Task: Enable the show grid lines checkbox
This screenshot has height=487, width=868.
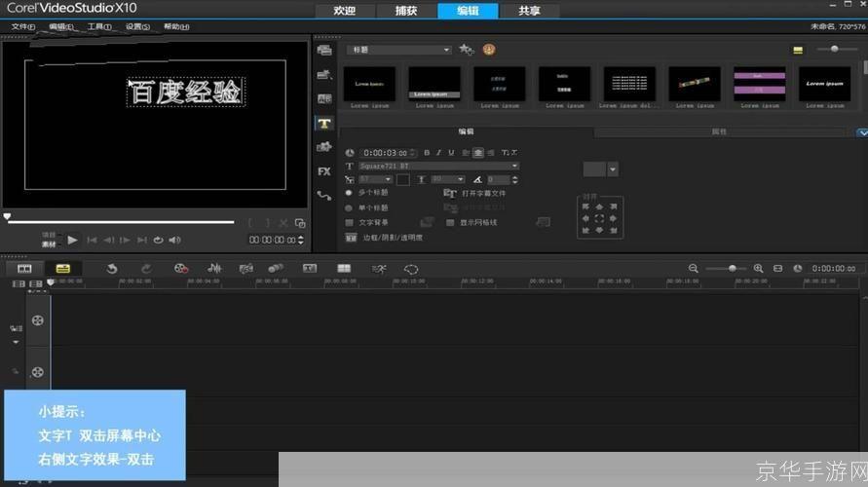Action: [450, 222]
